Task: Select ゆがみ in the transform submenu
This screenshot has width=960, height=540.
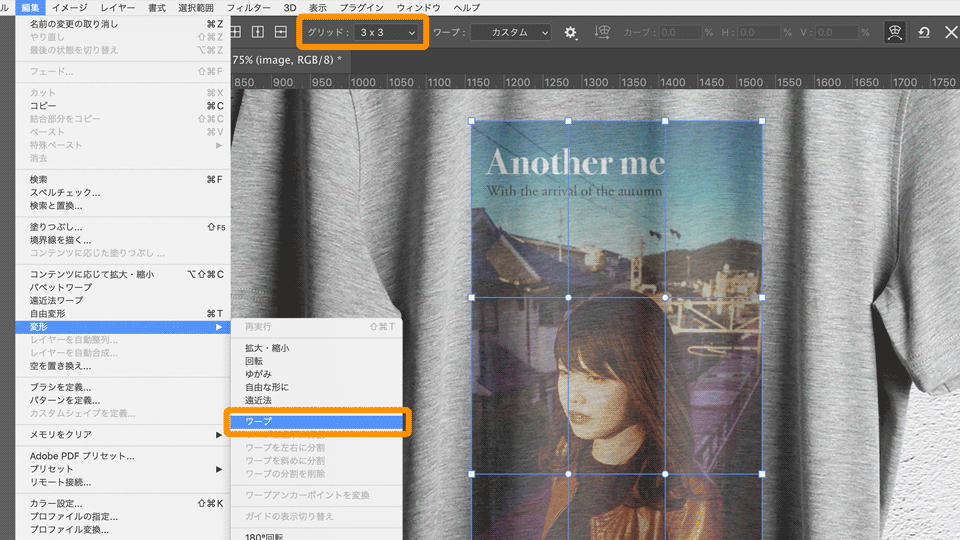Action: pyautogui.click(x=317, y=374)
